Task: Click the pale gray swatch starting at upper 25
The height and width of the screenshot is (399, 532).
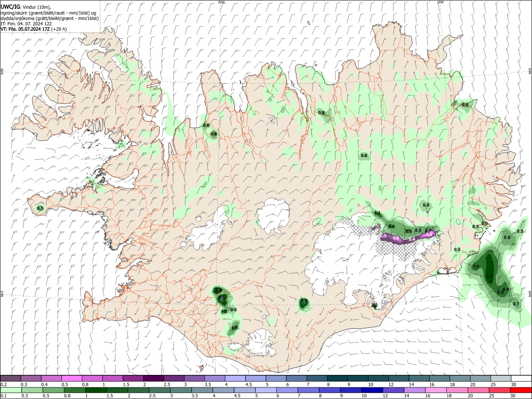Action: (501, 378)
